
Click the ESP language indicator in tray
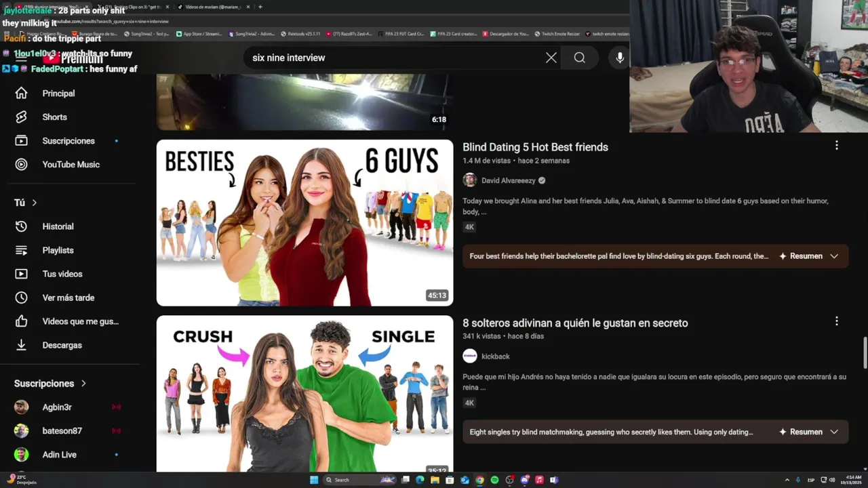811,480
